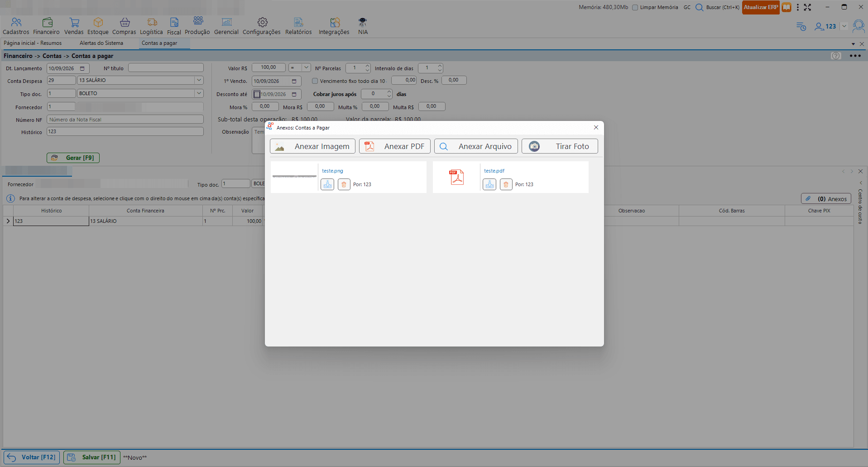Launch the NIA assistant
Image resolution: width=868 pixels, height=467 pixels.
(363, 26)
